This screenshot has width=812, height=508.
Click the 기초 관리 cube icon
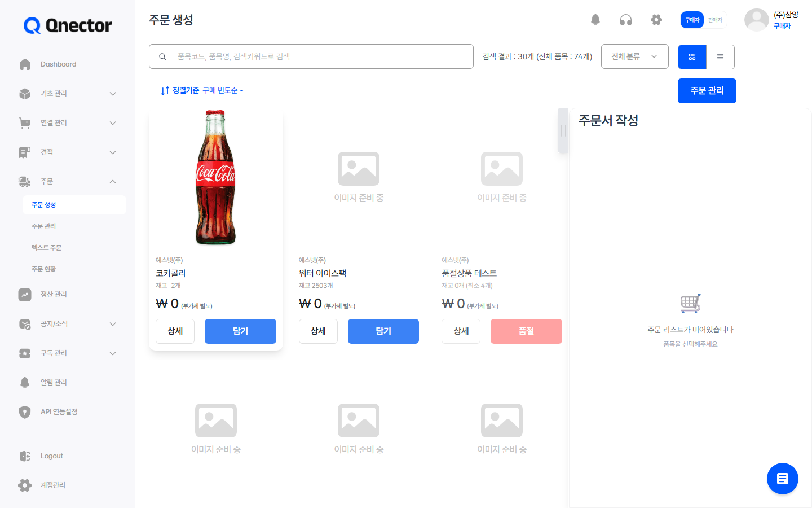pyautogui.click(x=25, y=94)
